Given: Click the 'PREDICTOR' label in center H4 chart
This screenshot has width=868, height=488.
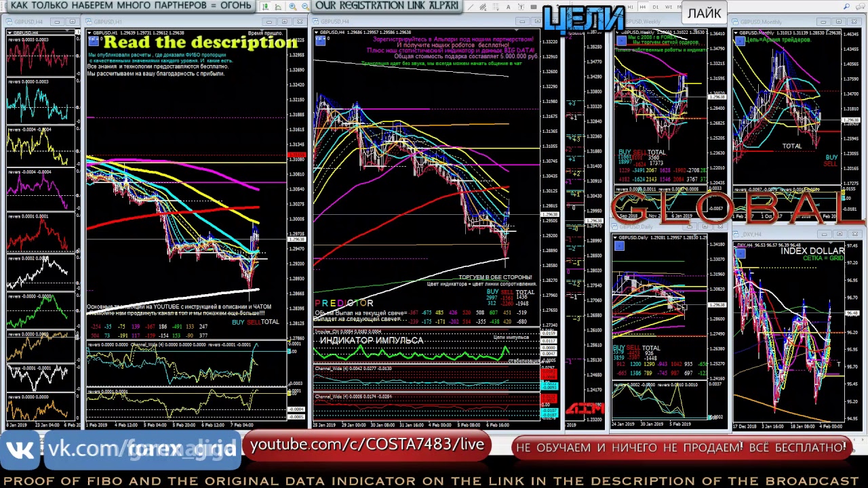Looking at the screenshot, I should point(344,303).
